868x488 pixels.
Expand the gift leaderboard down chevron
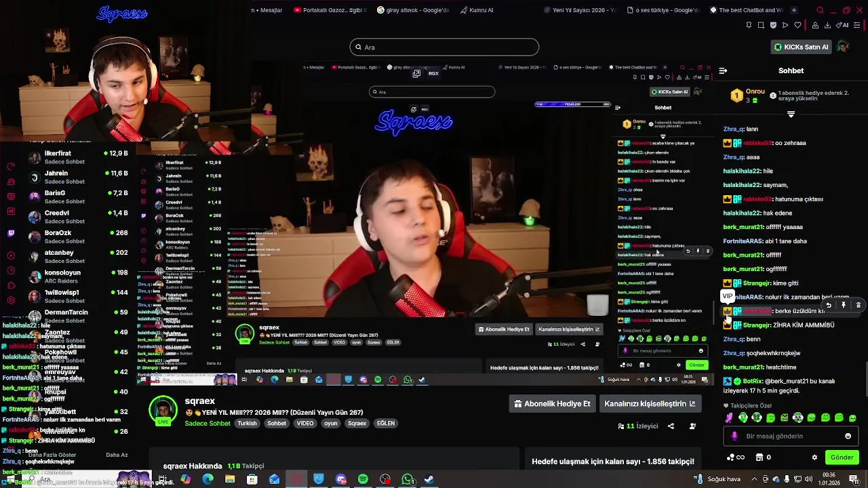click(x=791, y=115)
